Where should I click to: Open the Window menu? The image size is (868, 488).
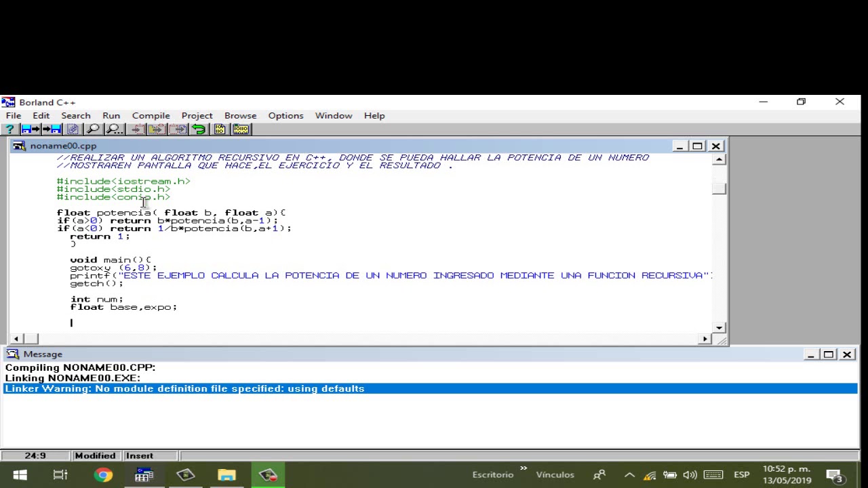pos(334,116)
